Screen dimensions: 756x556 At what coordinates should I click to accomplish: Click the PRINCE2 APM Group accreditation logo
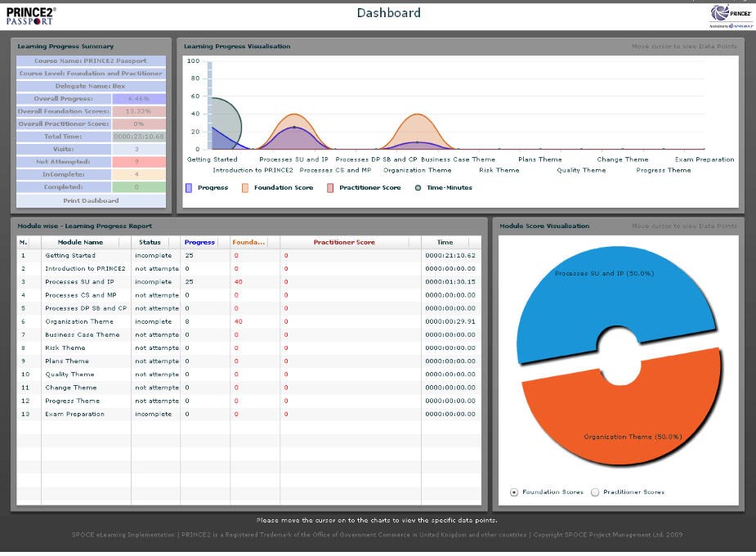tap(729, 16)
